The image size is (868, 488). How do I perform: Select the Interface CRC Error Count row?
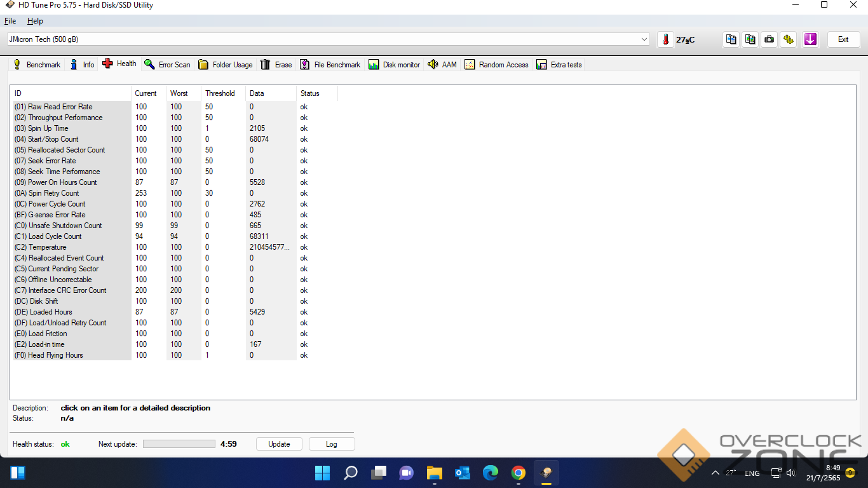175,290
